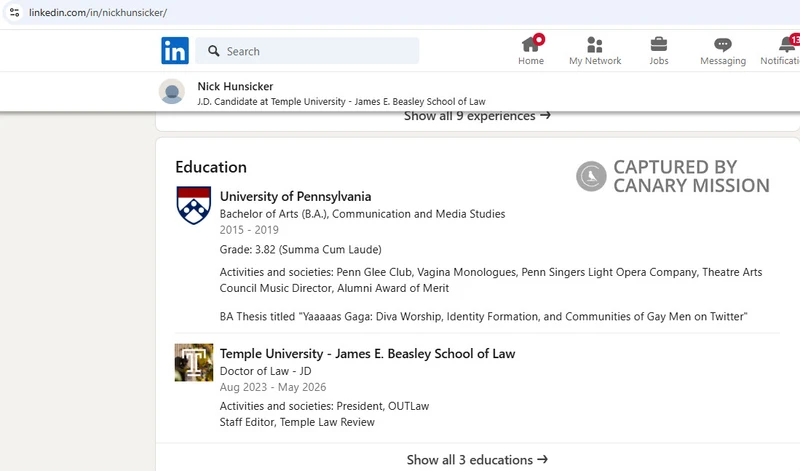
Task: Click the LinkedIn logo icon
Action: click(175, 51)
